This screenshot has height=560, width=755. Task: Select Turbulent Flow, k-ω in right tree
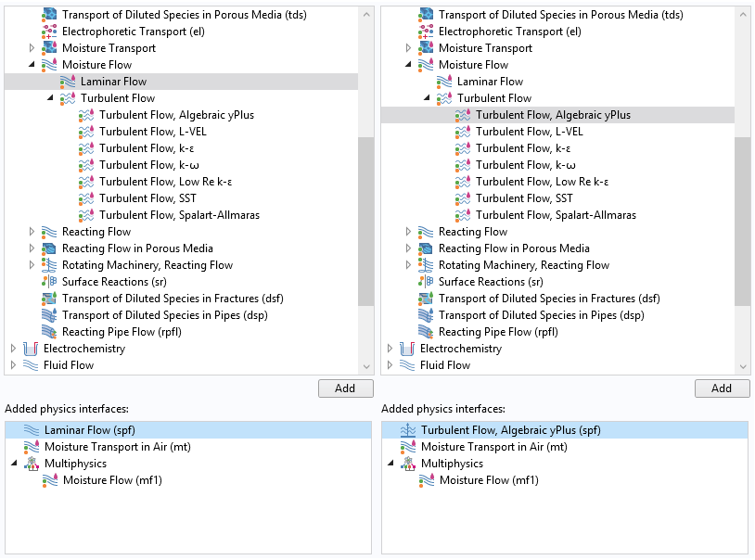coord(526,165)
